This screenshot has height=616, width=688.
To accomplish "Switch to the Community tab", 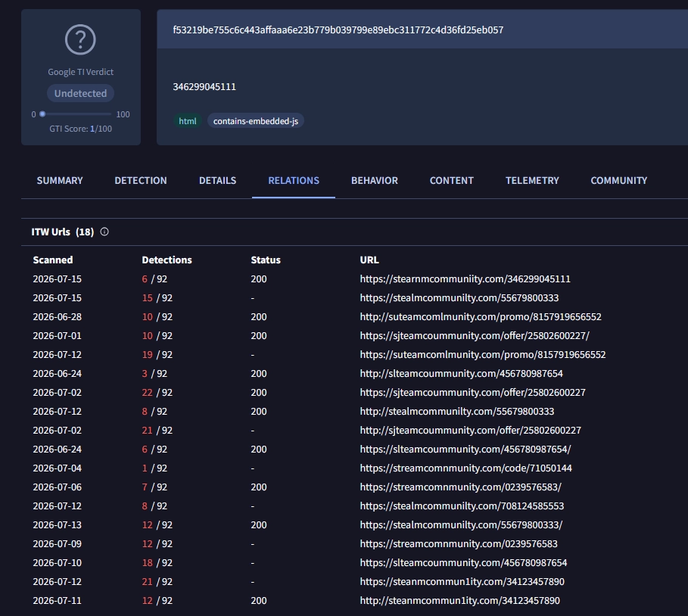I will click(x=618, y=180).
